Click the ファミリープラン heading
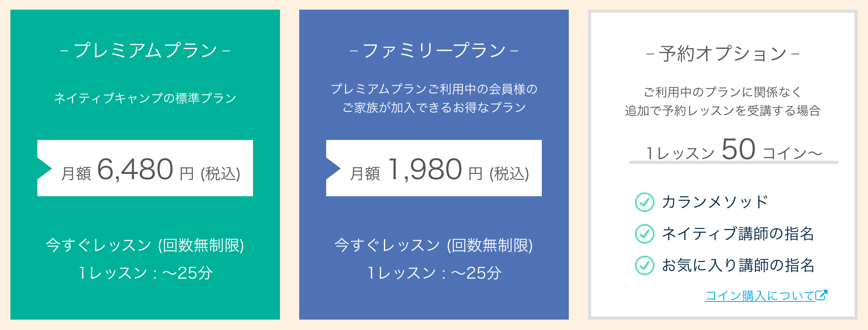 434,51
